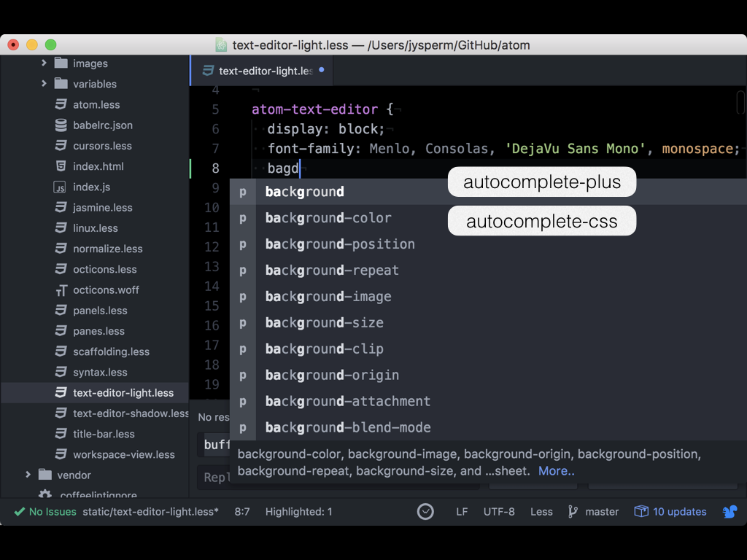Click the Highlighted: 1 status text
The image size is (747, 560).
click(x=298, y=511)
